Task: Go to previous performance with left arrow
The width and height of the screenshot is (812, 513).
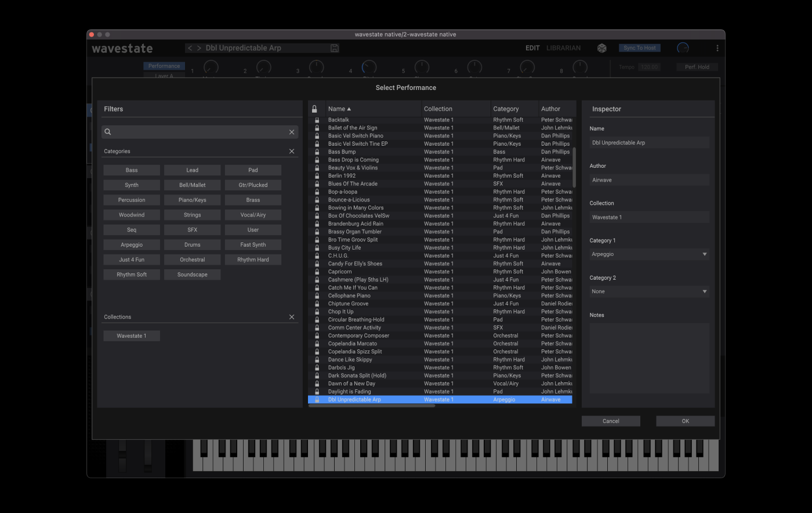Action: coord(190,48)
